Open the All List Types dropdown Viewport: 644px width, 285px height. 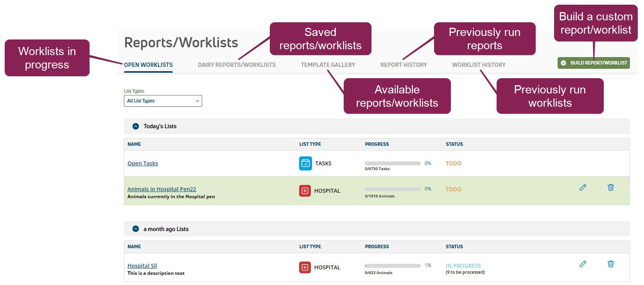[x=163, y=101]
